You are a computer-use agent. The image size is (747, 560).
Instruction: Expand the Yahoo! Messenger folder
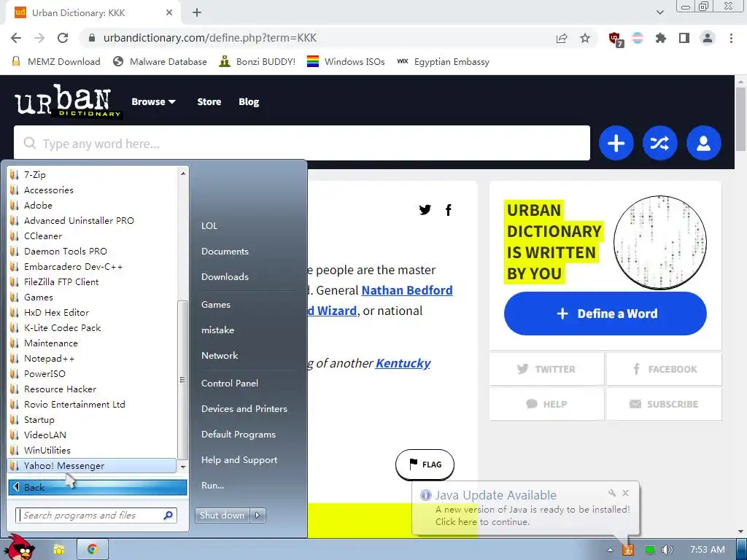click(x=93, y=466)
